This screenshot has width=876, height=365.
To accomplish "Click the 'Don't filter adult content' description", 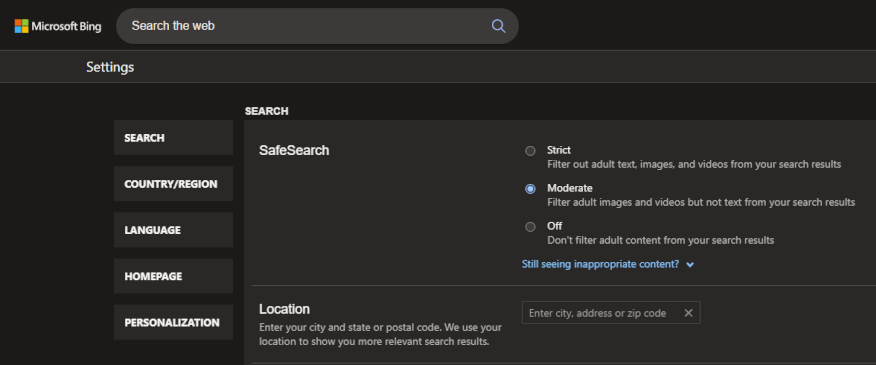I will click(660, 240).
